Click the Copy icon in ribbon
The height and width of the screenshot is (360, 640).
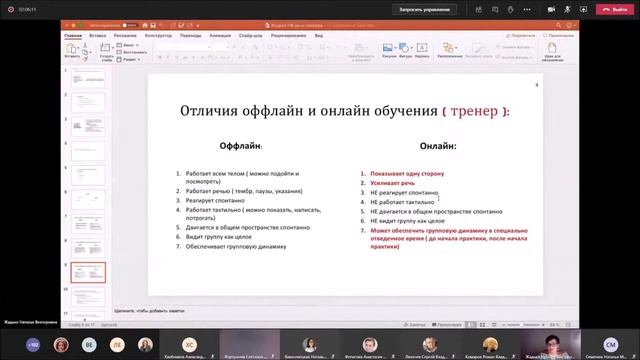point(85,52)
